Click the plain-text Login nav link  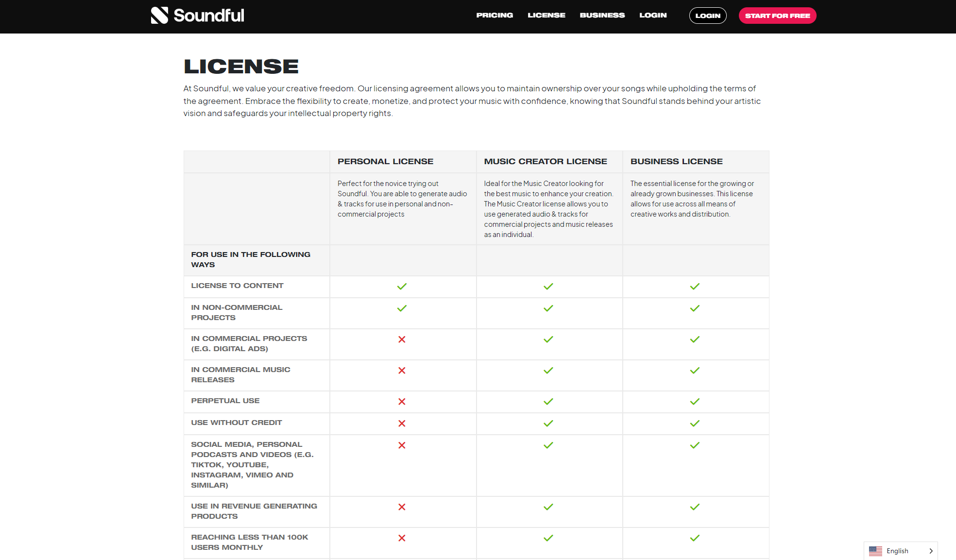click(653, 16)
